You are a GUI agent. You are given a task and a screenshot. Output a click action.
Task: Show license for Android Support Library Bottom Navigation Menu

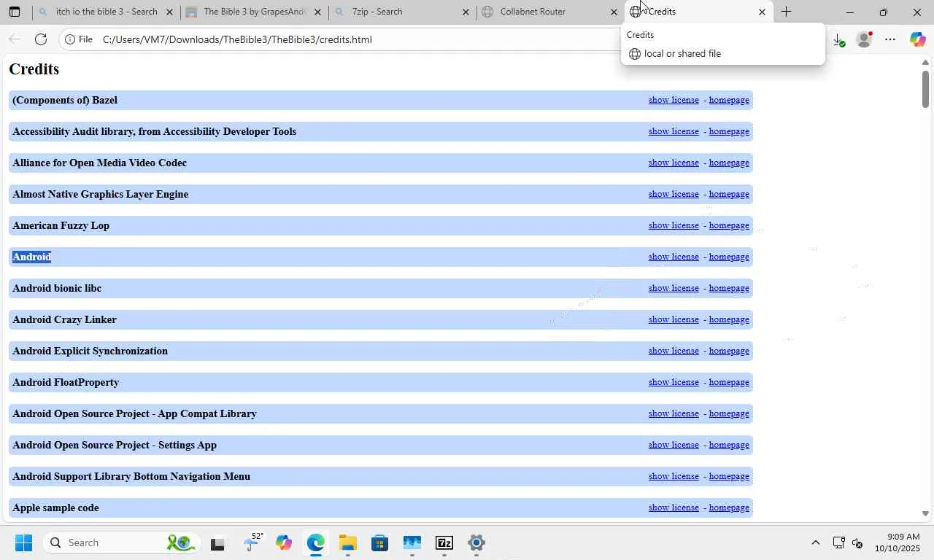(674, 476)
